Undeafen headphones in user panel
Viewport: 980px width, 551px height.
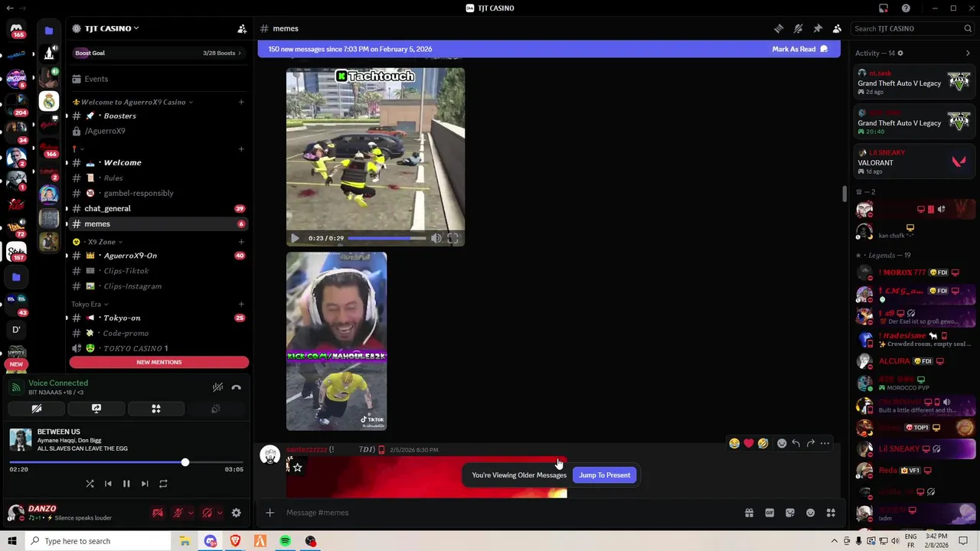point(207,513)
